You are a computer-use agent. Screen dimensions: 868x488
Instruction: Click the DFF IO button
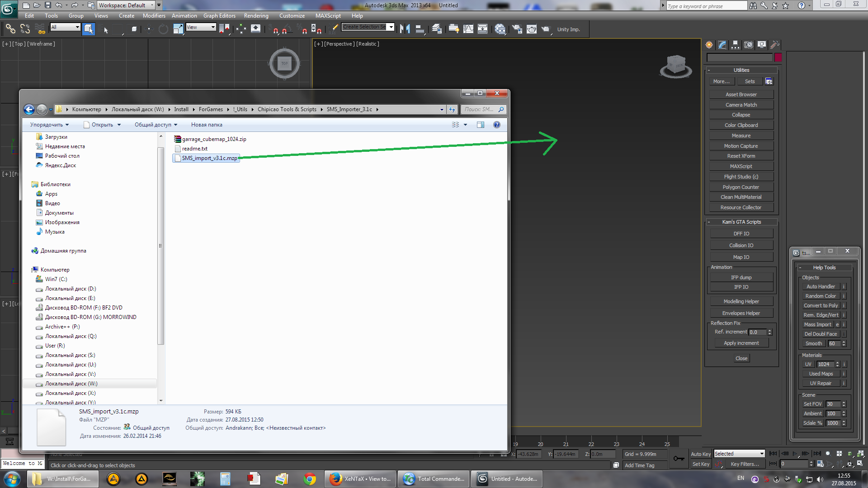pos(741,234)
